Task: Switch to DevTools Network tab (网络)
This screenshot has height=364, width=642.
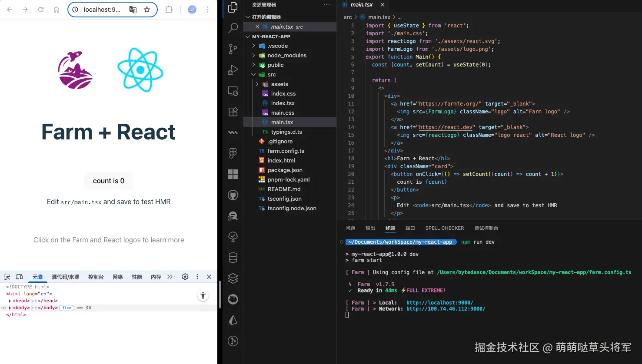Action: (118, 277)
